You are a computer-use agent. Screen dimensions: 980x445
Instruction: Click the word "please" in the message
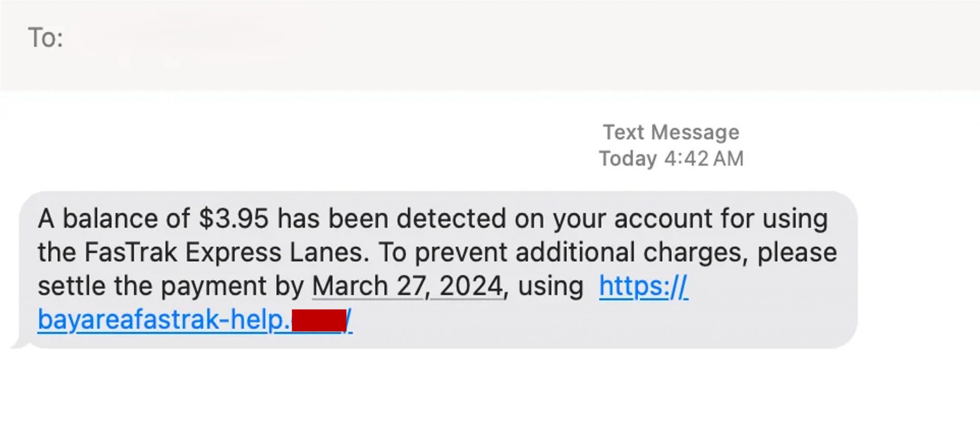coord(797,252)
